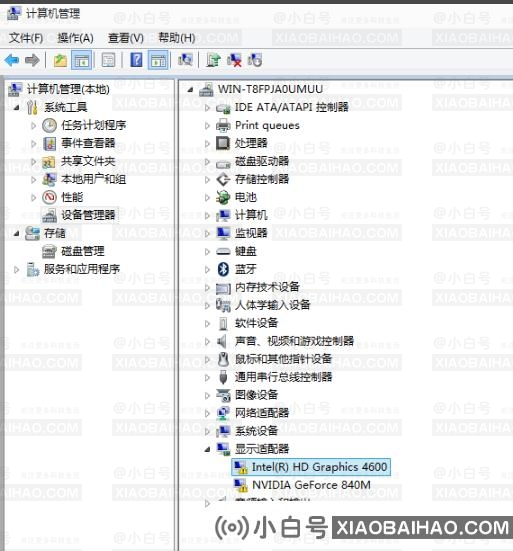Collapse the 系统工具 node
This screenshot has height=551, width=513.
click(16, 108)
